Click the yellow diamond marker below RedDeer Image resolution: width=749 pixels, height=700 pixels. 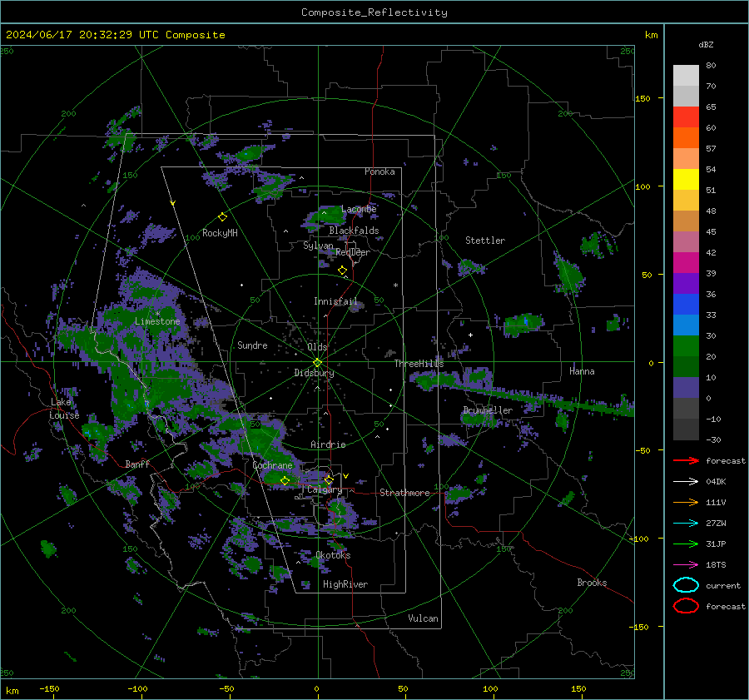(x=342, y=271)
